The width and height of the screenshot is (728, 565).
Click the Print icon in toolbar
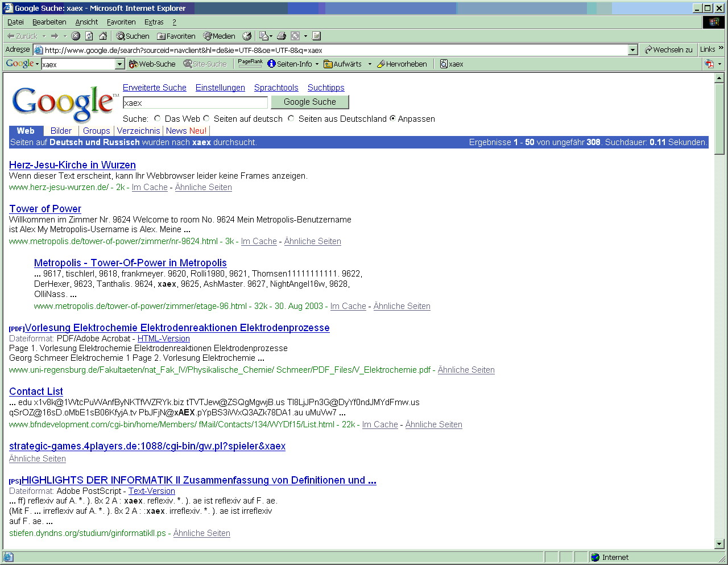click(281, 36)
